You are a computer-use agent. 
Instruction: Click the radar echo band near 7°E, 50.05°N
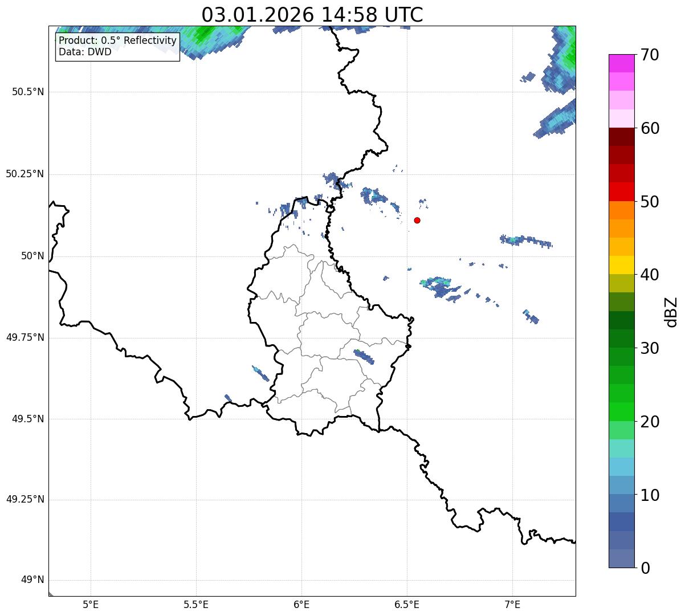click(525, 241)
